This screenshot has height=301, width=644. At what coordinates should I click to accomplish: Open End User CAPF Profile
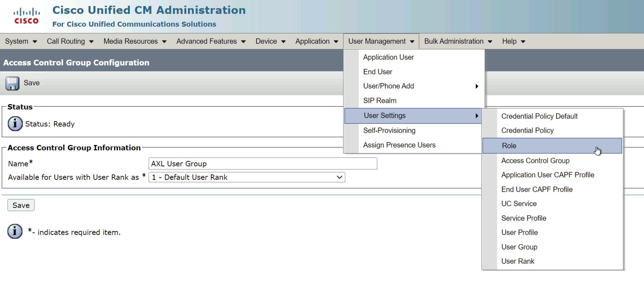point(552,189)
